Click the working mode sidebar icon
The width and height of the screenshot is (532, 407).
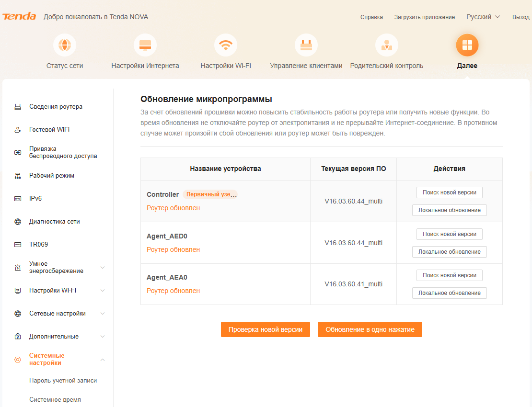[18, 176]
